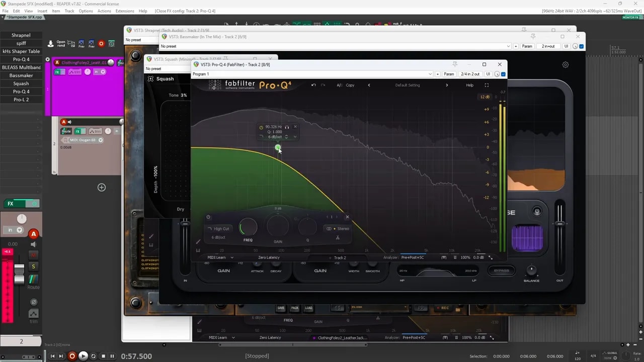This screenshot has width=644, height=362.
Task: Click Play in transport bar
Action: (x=83, y=356)
